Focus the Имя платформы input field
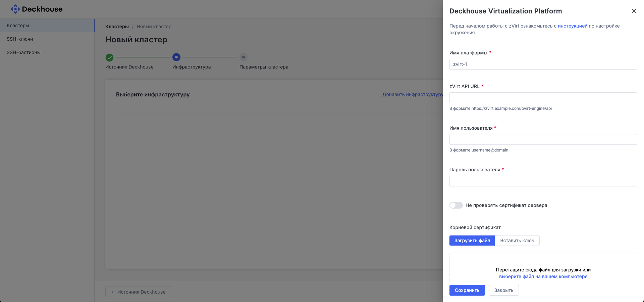The width and height of the screenshot is (644, 302). (x=543, y=64)
